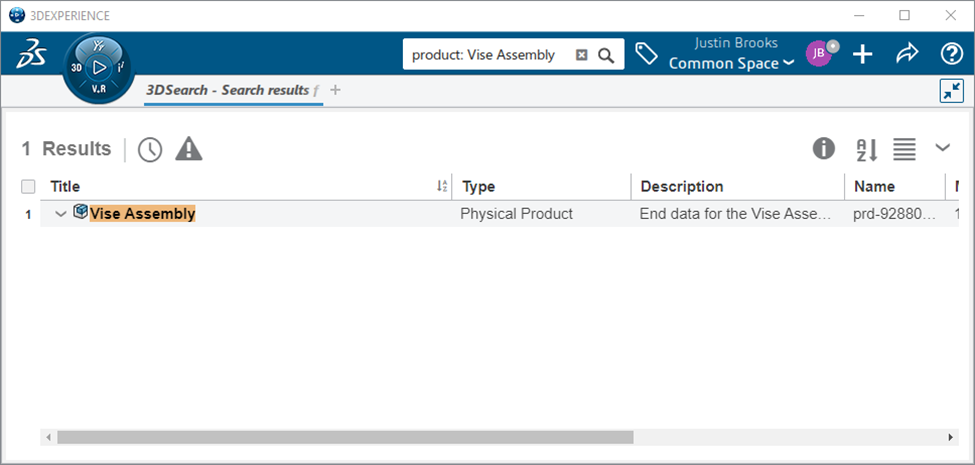Click the warning triangle icon

click(189, 149)
